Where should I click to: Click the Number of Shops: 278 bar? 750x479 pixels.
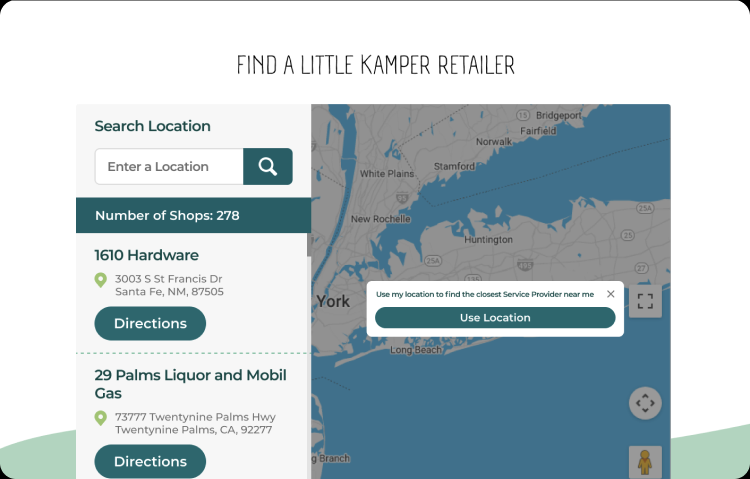[193, 215]
